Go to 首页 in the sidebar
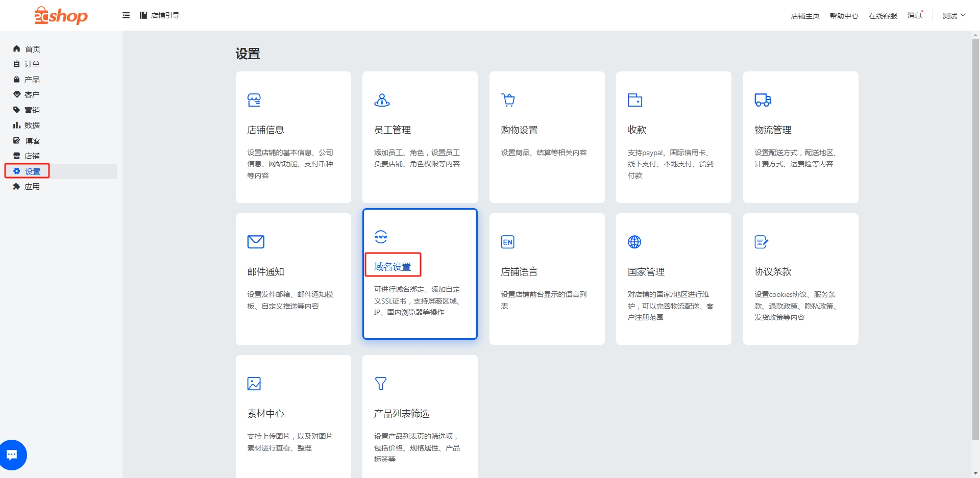 tap(33, 49)
